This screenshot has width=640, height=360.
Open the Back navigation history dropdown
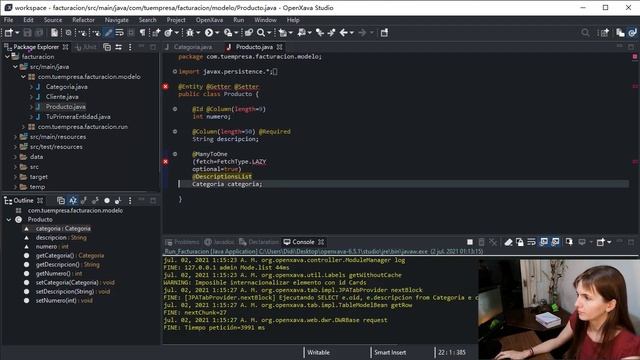point(351,33)
